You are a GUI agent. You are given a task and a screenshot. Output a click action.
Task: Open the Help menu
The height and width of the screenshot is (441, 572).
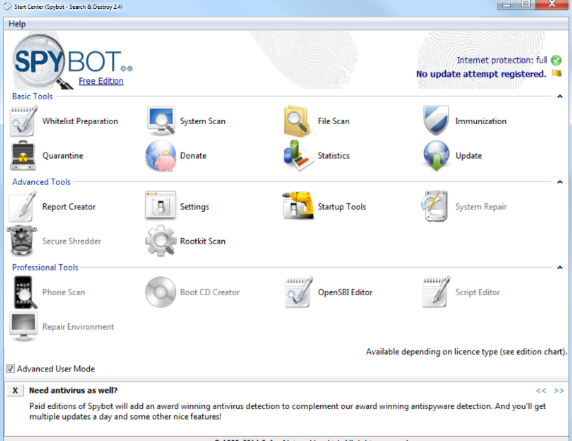(17, 24)
